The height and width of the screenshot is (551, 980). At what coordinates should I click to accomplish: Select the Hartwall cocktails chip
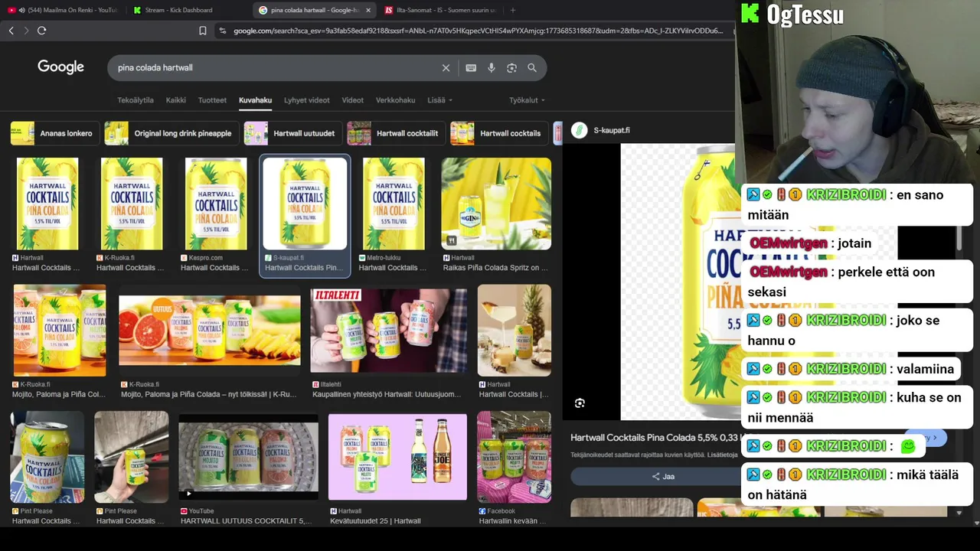click(x=498, y=133)
